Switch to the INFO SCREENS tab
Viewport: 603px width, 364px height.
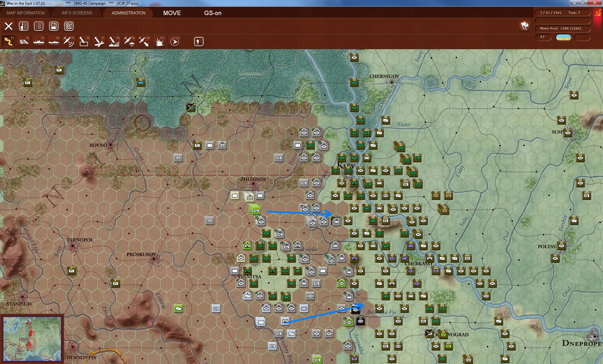click(77, 13)
